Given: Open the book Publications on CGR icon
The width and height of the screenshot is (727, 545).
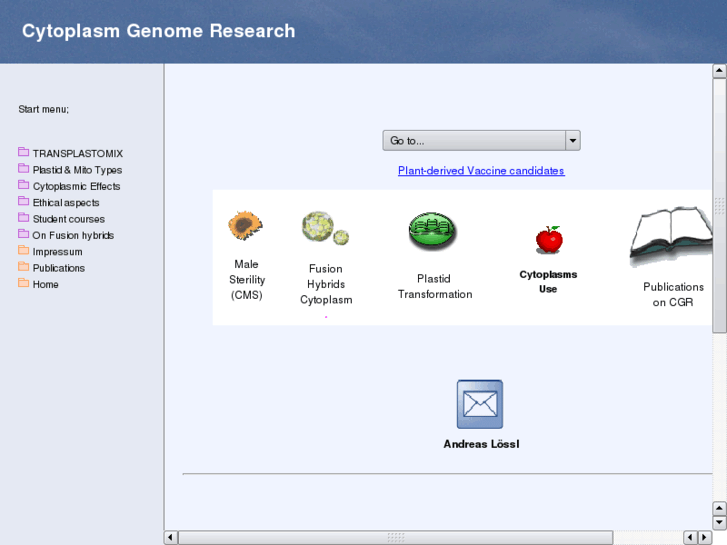Looking at the screenshot, I should [x=671, y=237].
